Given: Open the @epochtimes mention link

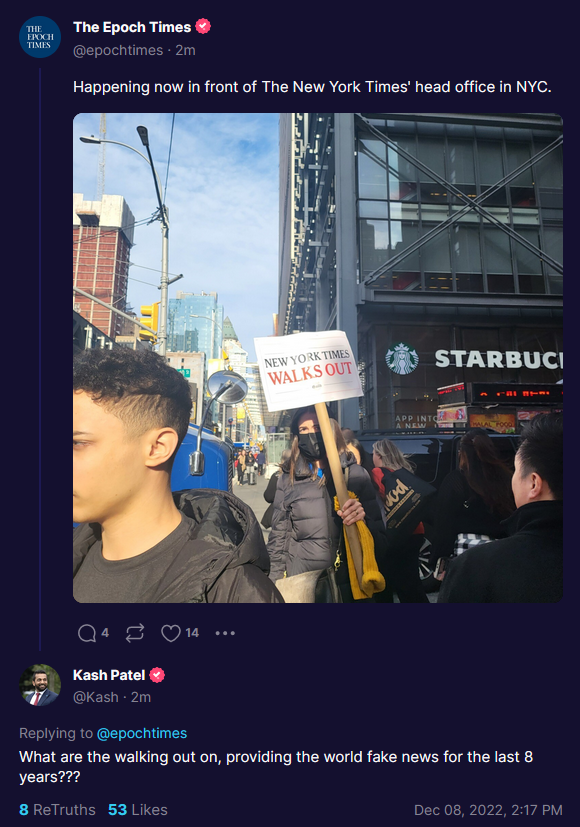Looking at the screenshot, I should click(142, 733).
